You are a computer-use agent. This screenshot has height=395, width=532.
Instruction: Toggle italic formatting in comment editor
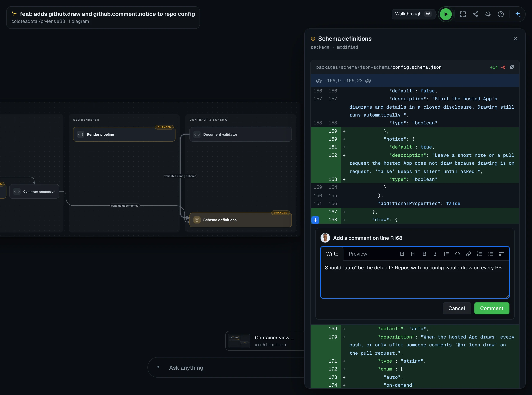point(435,254)
